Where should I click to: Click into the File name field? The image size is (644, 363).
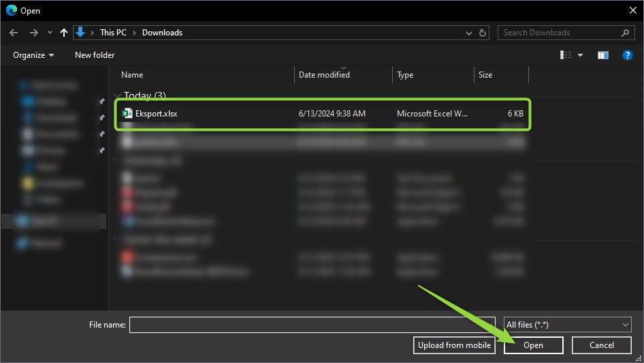click(x=312, y=325)
